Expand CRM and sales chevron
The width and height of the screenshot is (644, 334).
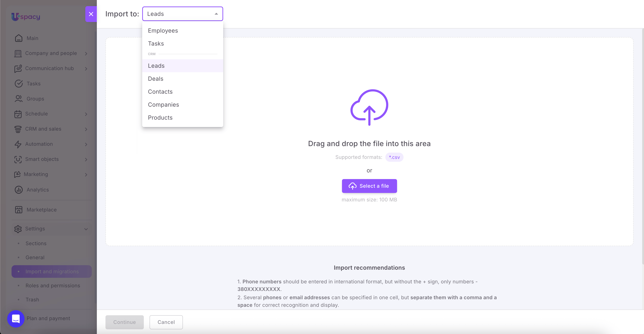click(86, 129)
